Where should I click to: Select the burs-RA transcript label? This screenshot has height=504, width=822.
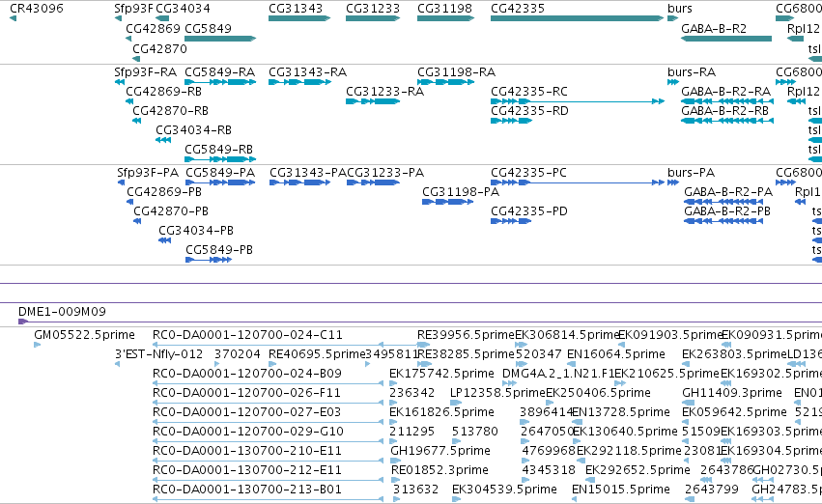pos(692,71)
